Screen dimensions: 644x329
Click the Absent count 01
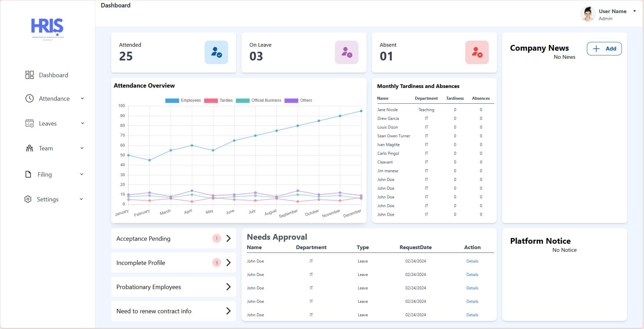click(386, 56)
